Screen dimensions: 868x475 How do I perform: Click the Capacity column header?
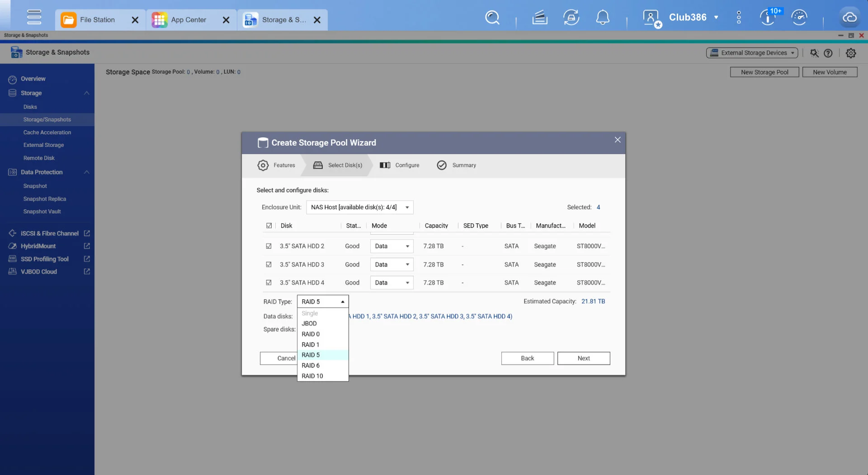point(436,226)
